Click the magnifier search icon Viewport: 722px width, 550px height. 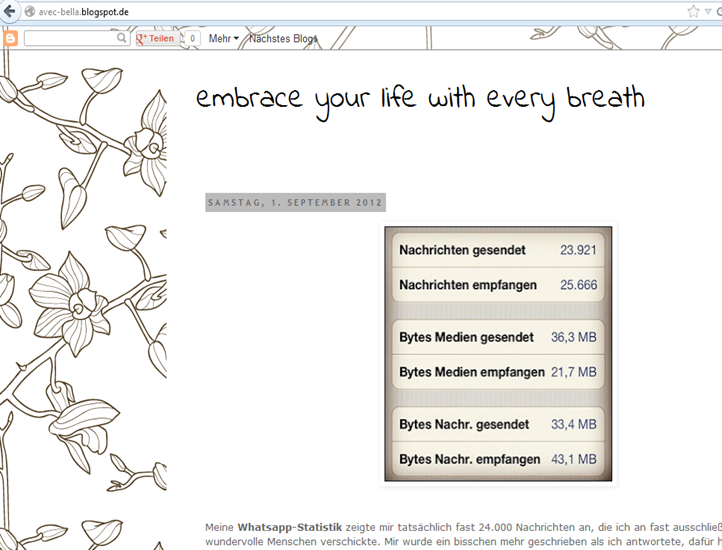tap(122, 38)
